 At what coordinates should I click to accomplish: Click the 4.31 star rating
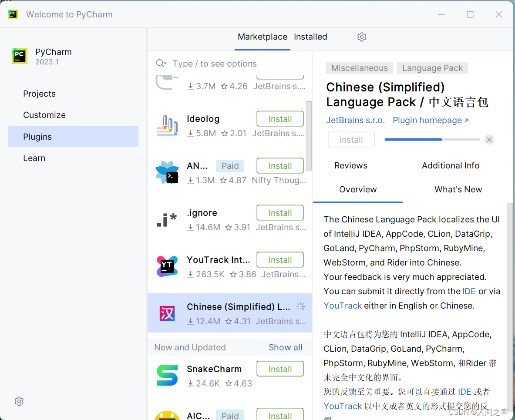pos(238,321)
